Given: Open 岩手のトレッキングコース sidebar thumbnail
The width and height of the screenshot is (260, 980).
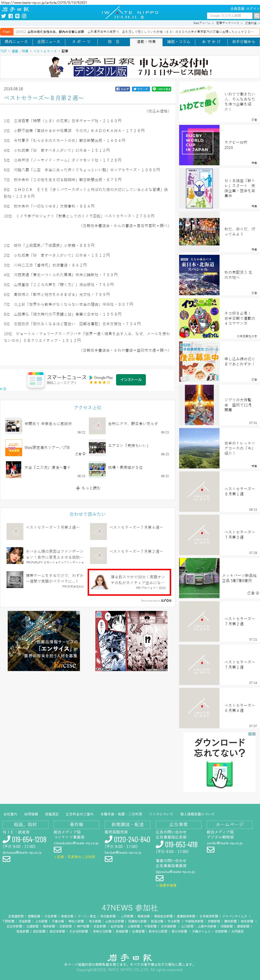Looking at the screenshot, I should coord(199,448).
